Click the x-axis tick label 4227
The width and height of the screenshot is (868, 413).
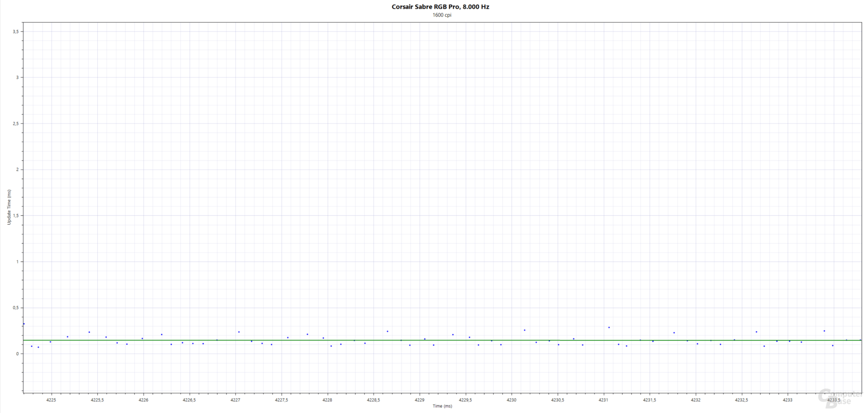coord(236,400)
